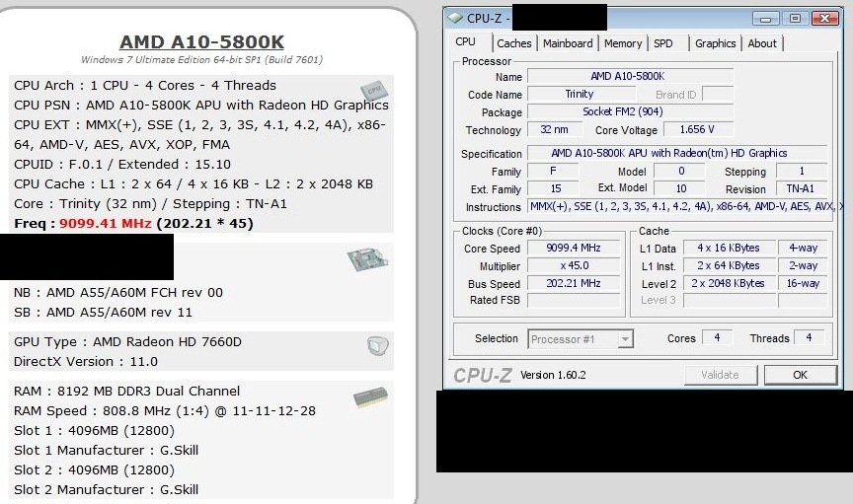Open the Mainboard tab

click(568, 43)
